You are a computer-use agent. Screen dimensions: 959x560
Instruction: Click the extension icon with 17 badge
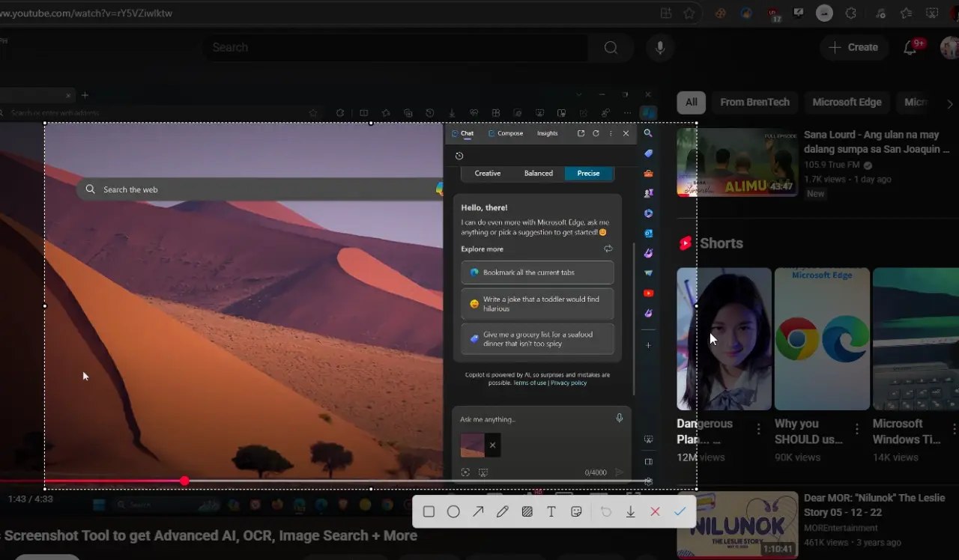click(x=773, y=13)
